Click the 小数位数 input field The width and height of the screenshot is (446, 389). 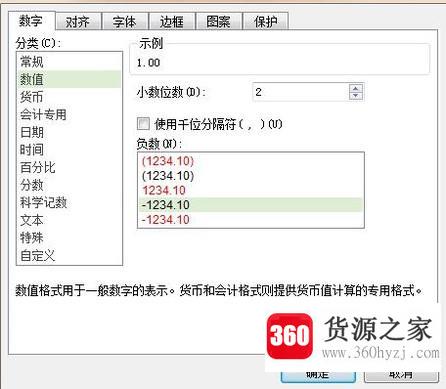click(300, 92)
